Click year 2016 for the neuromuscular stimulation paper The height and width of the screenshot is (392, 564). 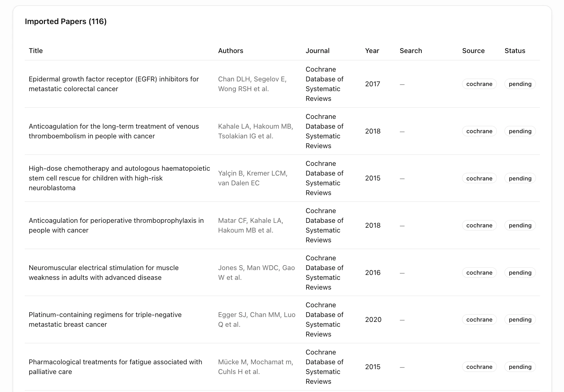373,273
